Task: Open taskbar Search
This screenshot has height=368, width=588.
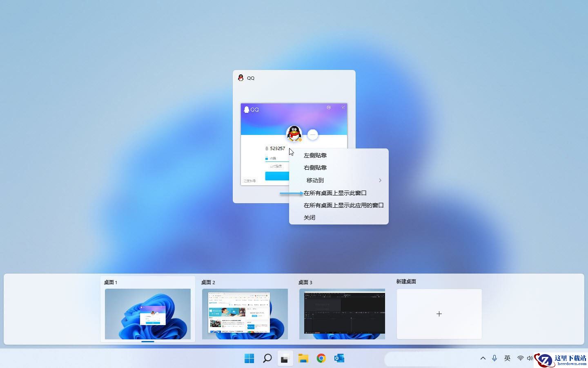Action: [267, 358]
